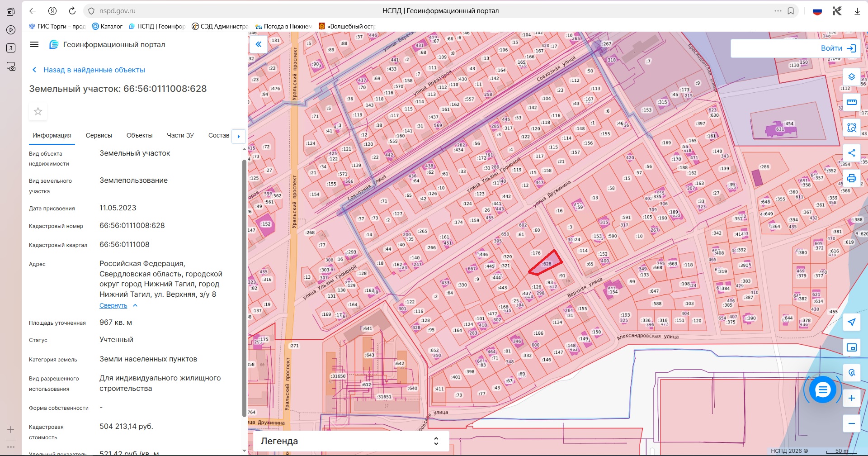
Task: Open the map layers tool
Action: point(851,77)
